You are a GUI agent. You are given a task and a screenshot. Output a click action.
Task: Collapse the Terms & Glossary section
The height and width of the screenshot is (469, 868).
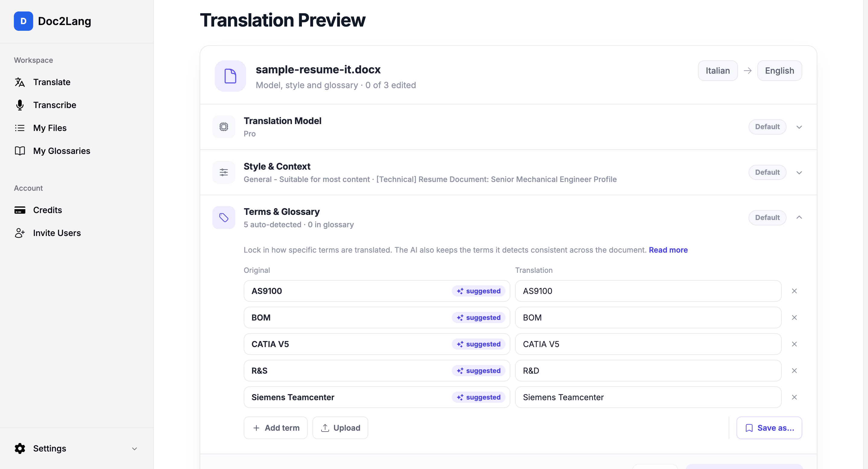(x=799, y=218)
